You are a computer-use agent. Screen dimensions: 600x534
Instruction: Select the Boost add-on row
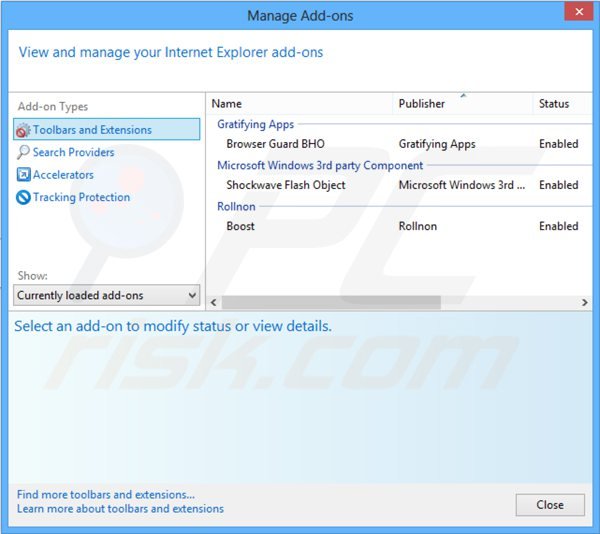coord(400,226)
